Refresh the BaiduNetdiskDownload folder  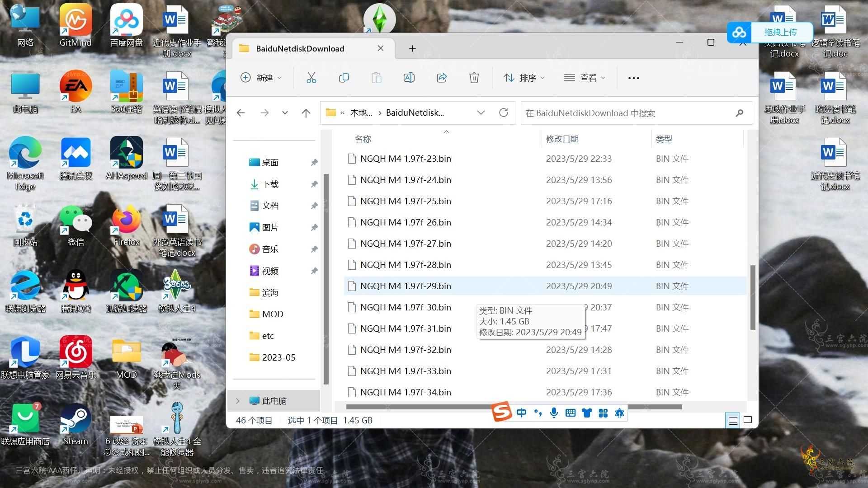[503, 113]
